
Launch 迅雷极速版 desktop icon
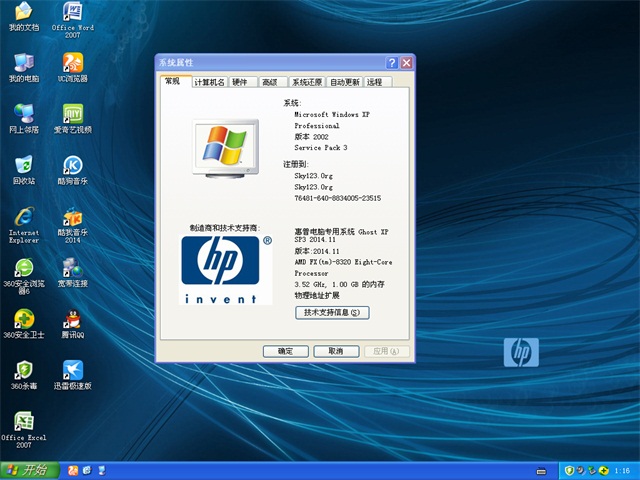click(72, 371)
